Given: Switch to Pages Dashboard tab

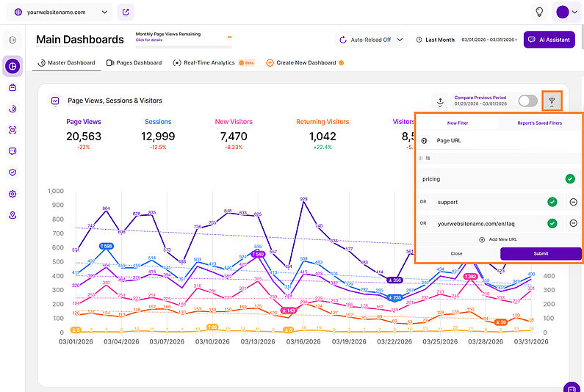Looking at the screenshot, I should tap(134, 63).
